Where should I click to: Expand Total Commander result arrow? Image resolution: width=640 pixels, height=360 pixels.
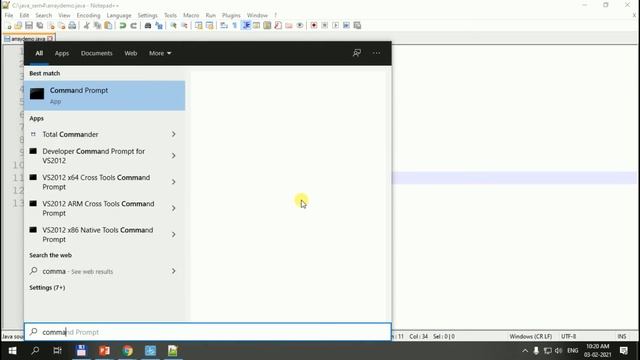173,134
